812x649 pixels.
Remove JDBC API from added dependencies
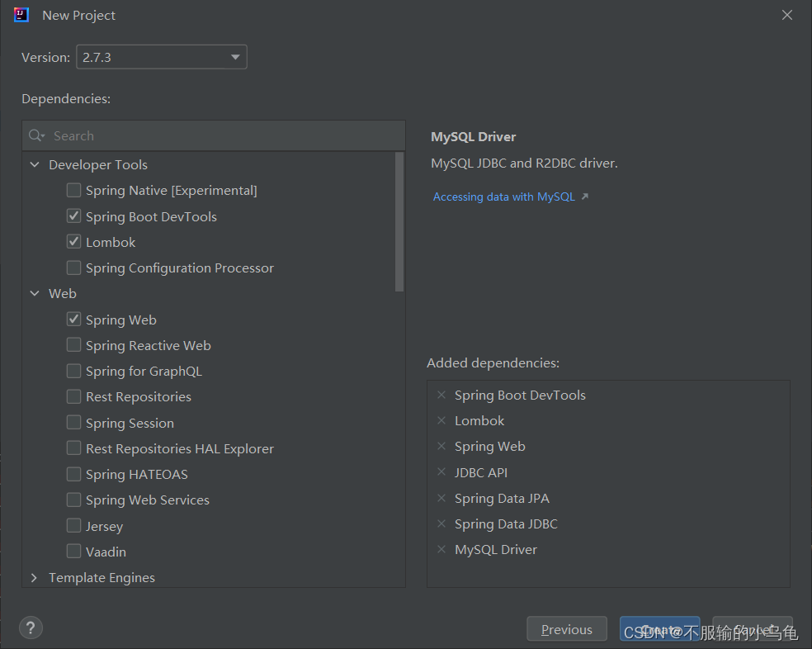[x=441, y=472]
